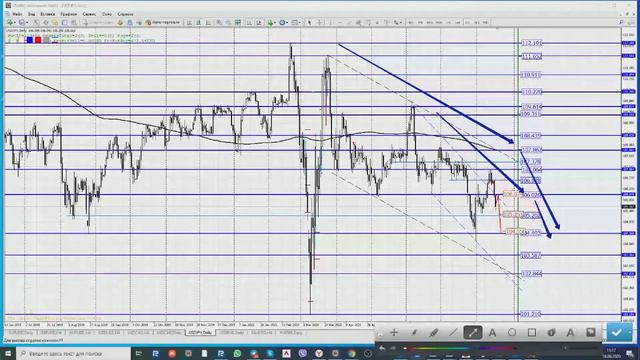Open the Periods dropdown
Screen dimensions: 640x360
[283, 22]
